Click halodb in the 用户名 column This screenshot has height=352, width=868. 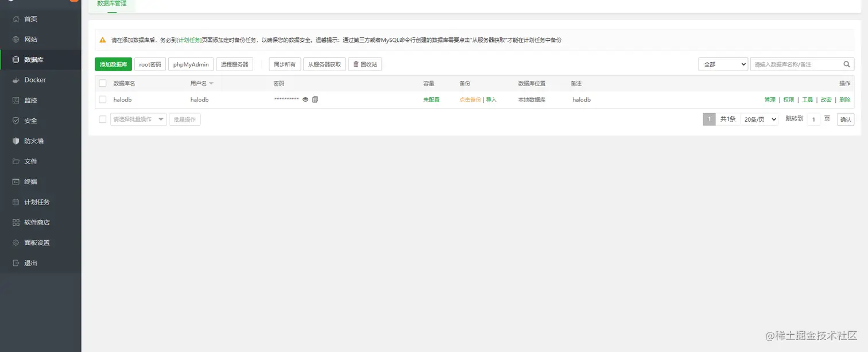click(199, 99)
